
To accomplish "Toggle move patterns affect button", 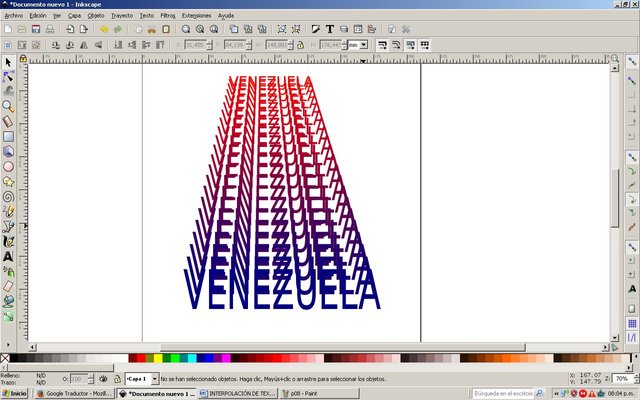I will tap(425, 45).
